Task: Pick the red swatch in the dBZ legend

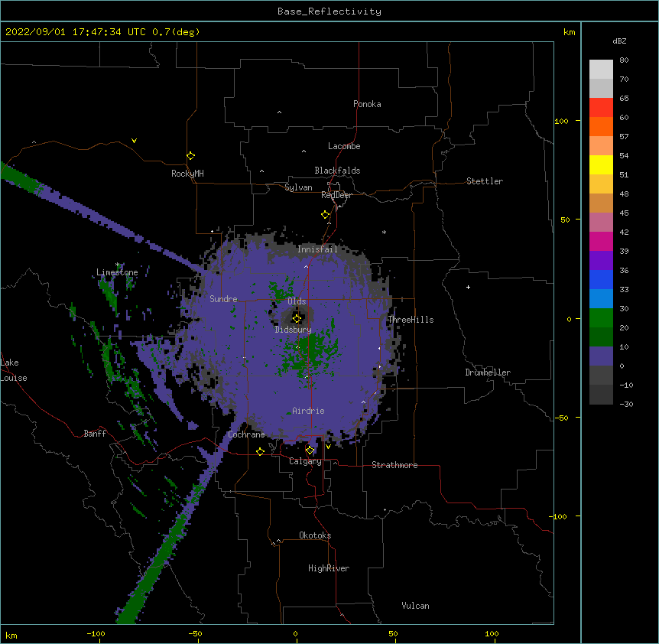Action: tap(601, 108)
